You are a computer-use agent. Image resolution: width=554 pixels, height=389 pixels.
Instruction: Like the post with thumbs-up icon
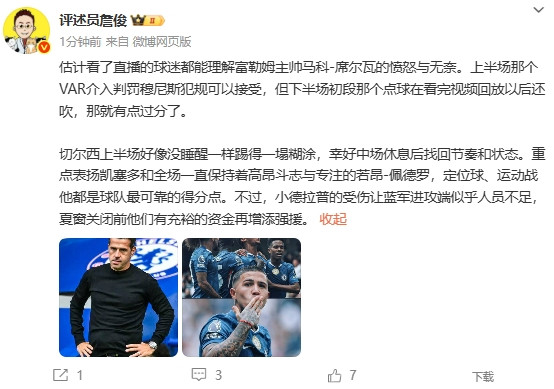[x=335, y=375]
